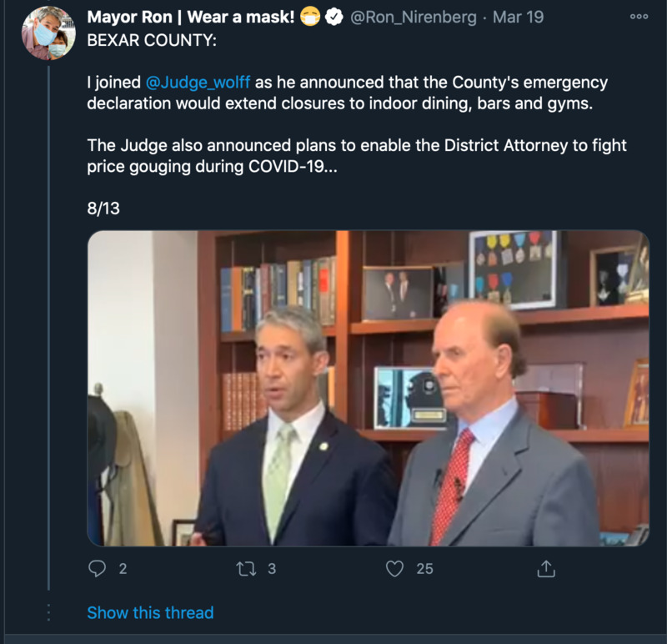Click the like count number 25
The width and height of the screenshot is (667, 644).
tap(424, 568)
